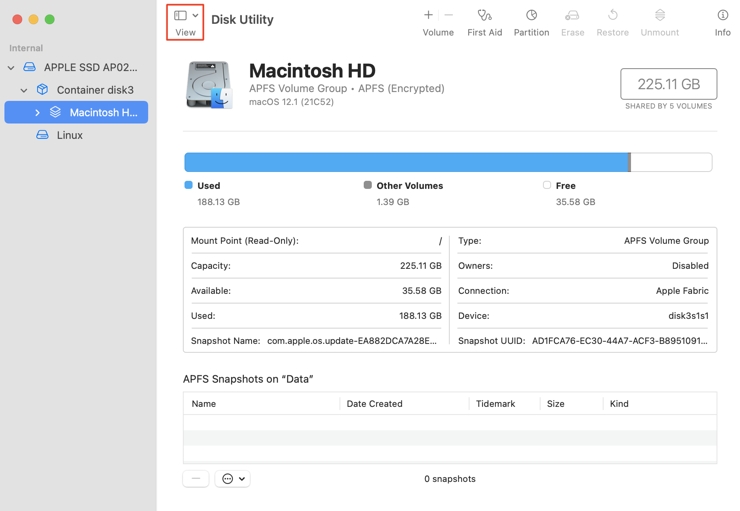Show Info for the selected volume
The height and width of the screenshot is (511, 740).
click(723, 22)
